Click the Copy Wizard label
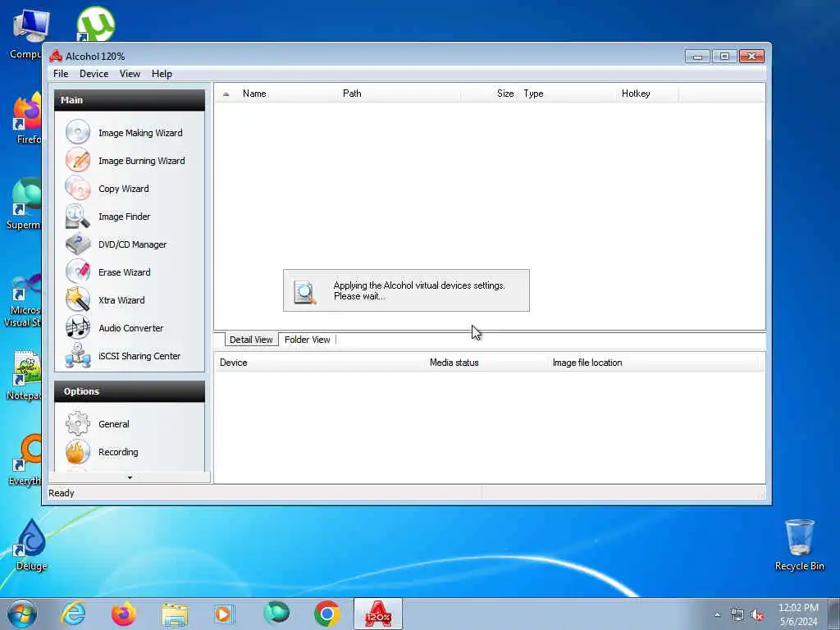Screen dimensions: 840x630 pyautogui.click(x=124, y=189)
